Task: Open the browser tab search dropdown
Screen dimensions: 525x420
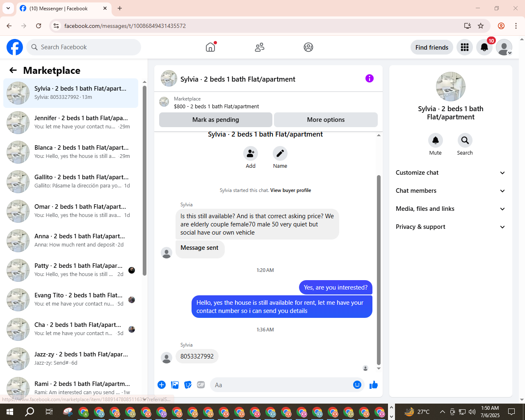Action: click(x=8, y=8)
